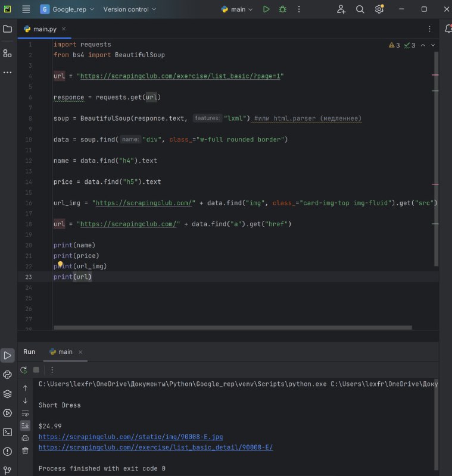The width and height of the screenshot is (452, 476).
Task: Open IDE settings gear
Action: click(x=379, y=10)
